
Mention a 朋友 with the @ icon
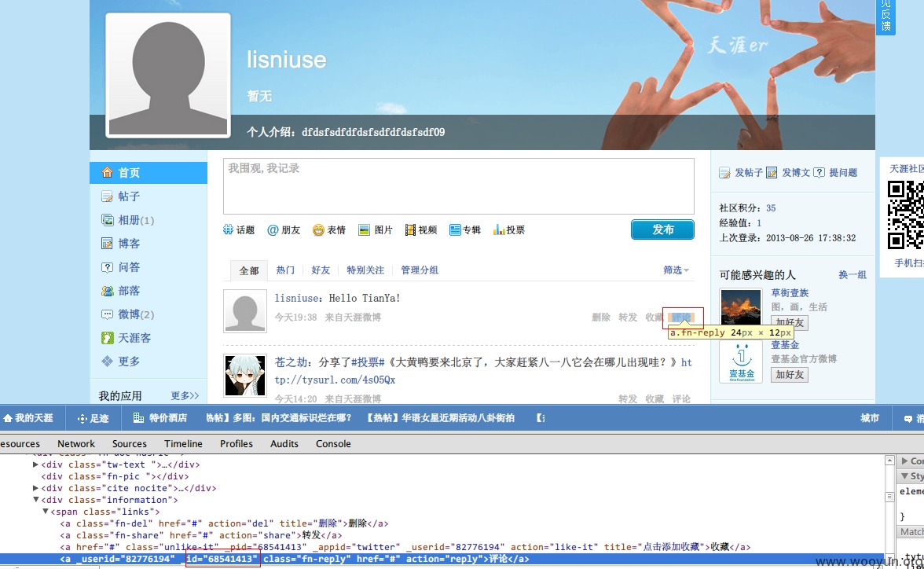(x=272, y=230)
